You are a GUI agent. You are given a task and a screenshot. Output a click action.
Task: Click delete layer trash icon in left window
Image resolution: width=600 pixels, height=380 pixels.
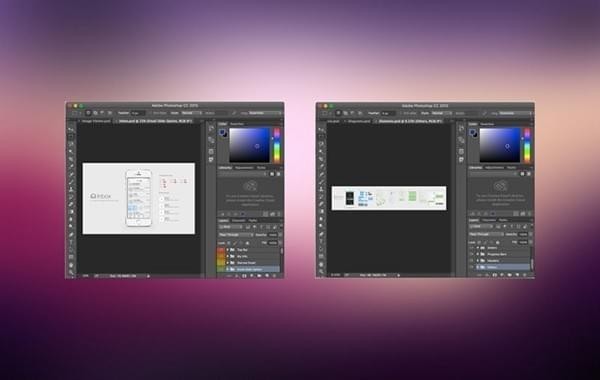274,276
